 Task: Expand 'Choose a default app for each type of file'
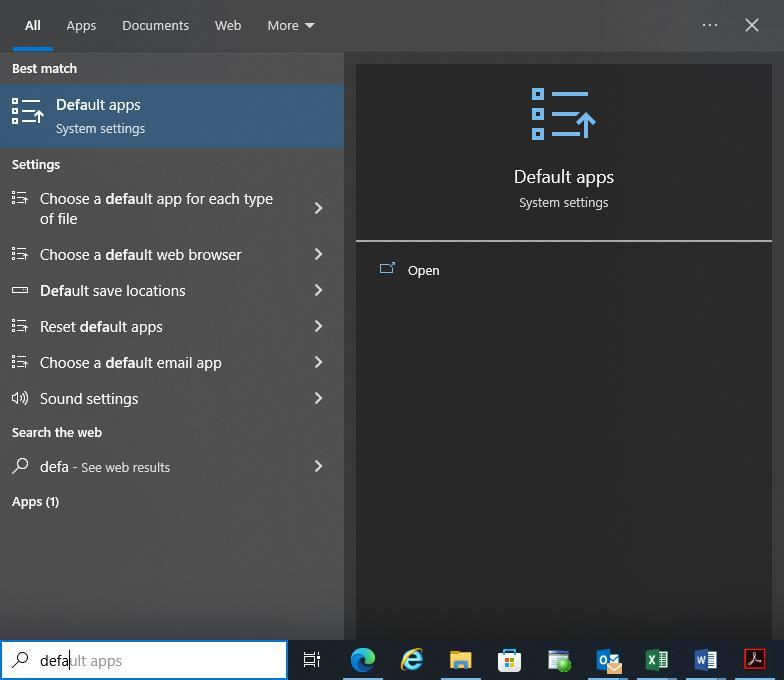(318, 208)
